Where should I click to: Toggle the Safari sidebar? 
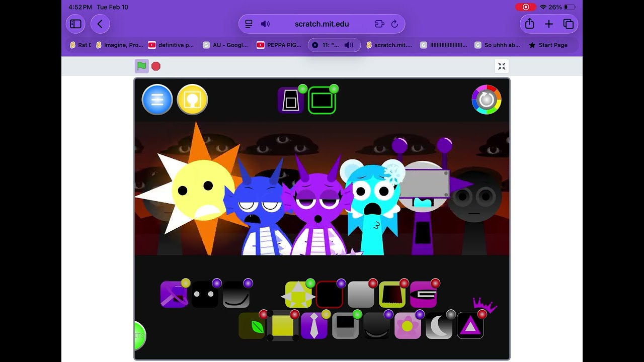(75, 24)
